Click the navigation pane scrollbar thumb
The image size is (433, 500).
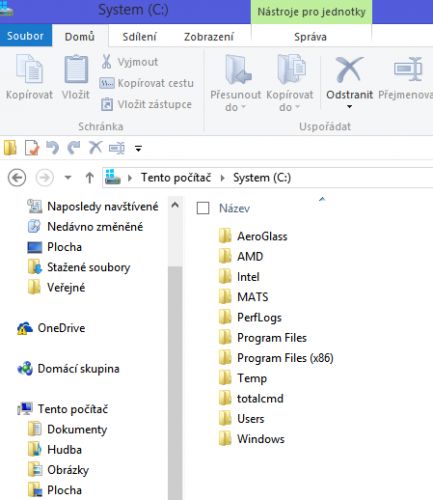(x=175, y=383)
